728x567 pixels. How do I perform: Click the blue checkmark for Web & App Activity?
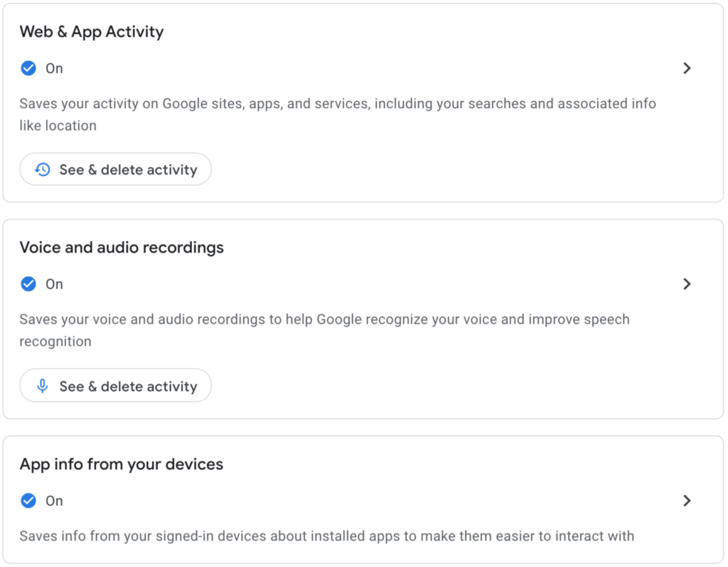click(28, 68)
